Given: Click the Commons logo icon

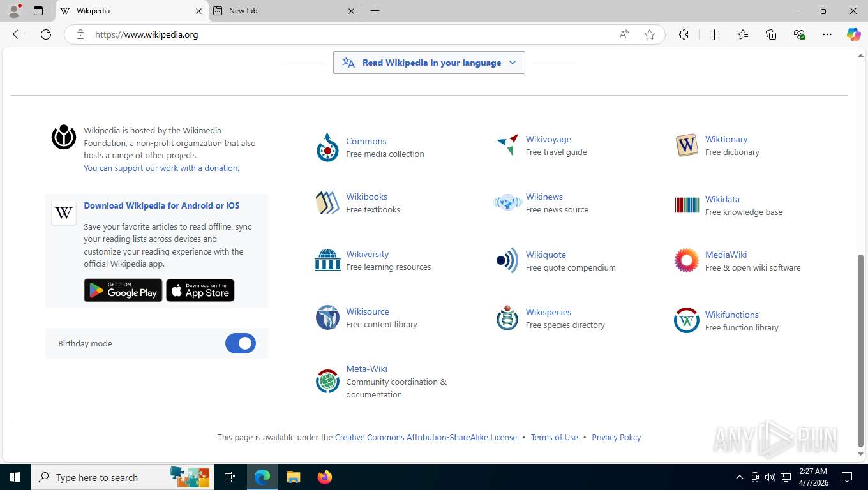Looking at the screenshot, I should pos(327,147).
